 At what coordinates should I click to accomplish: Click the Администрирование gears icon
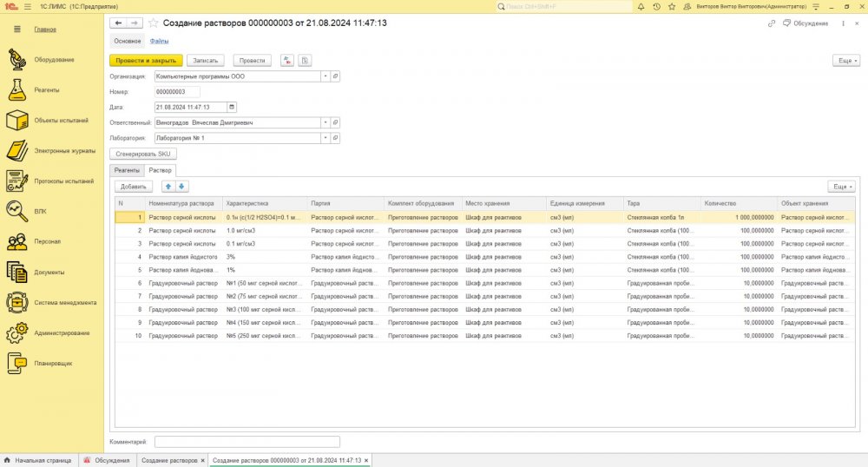[x=16, y=332]
